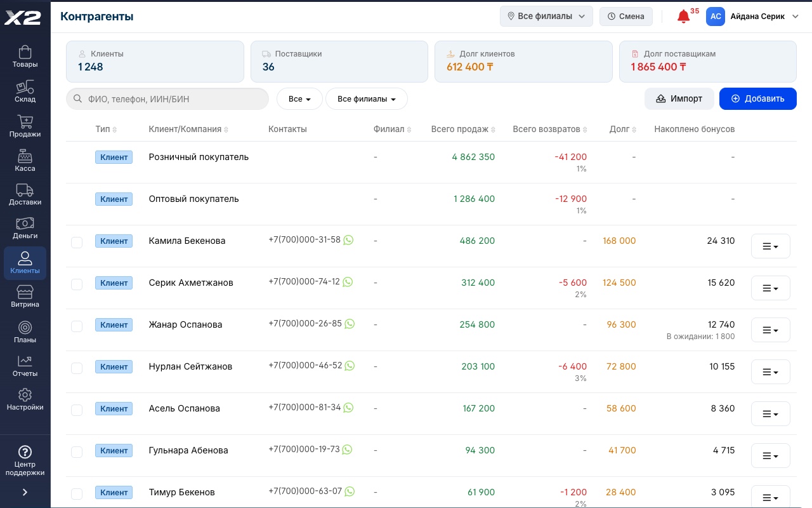812x508 pixels.
Task: Open the Долг клиентов summary card
Action: [x=523, y=62]
